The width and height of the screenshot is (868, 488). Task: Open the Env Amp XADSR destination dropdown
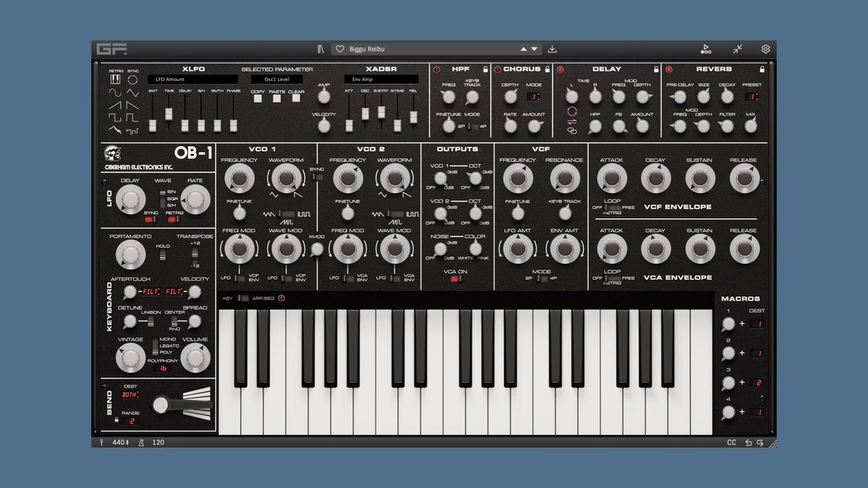pos(381,80)
